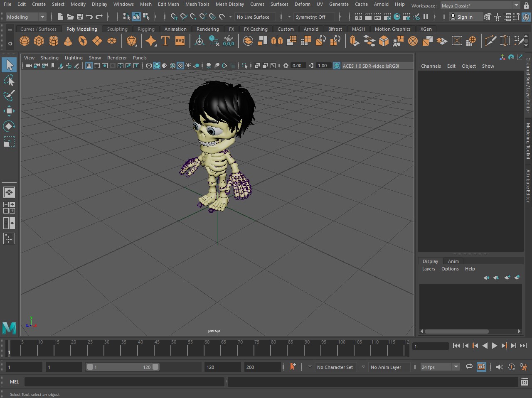Switch to the Anim layer tab
This screenshot has width=532, height=398.
coord(453,261)
